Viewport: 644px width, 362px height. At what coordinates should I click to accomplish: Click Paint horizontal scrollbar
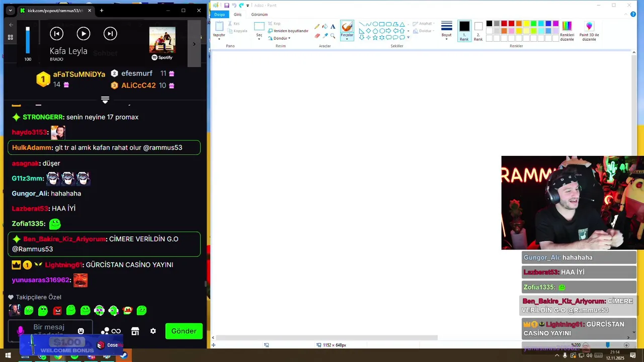(327, 338)
